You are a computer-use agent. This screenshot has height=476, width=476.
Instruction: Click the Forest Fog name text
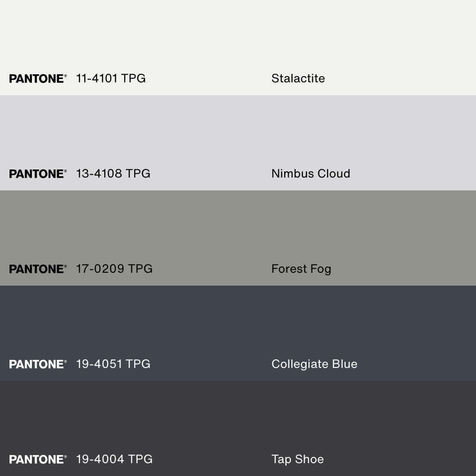click(301, 269)
